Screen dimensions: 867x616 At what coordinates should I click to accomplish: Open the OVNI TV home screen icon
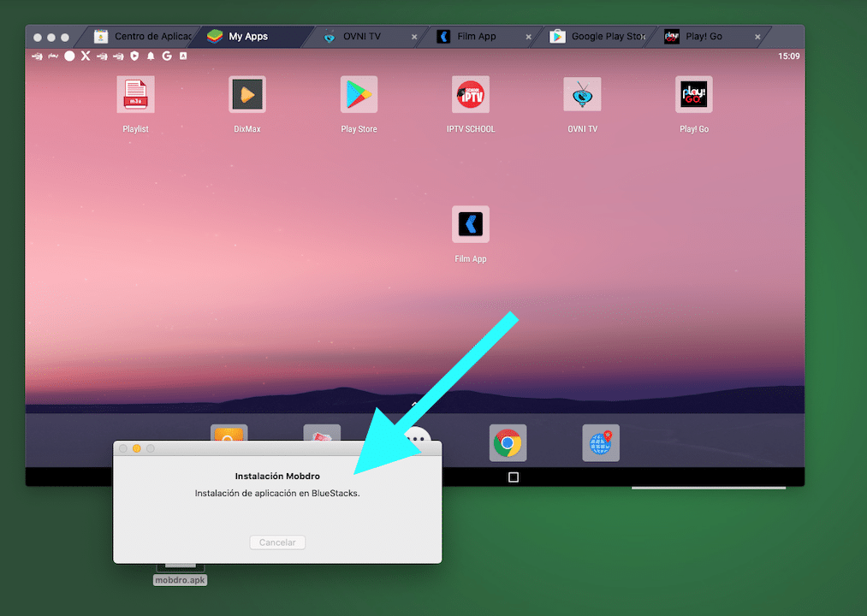click(582, 95)
